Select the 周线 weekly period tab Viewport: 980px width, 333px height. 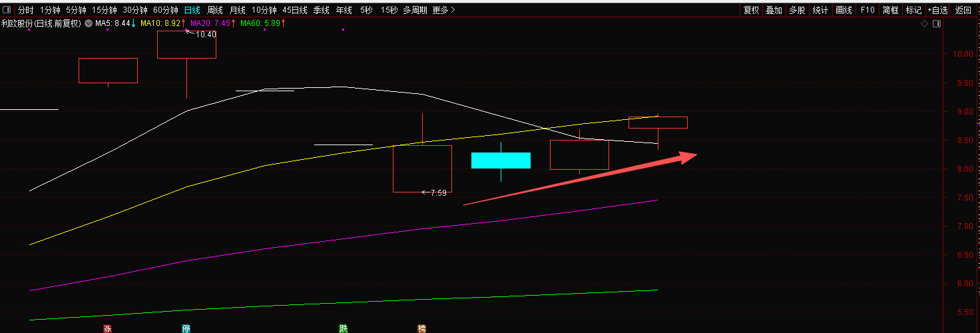[214, 10]
